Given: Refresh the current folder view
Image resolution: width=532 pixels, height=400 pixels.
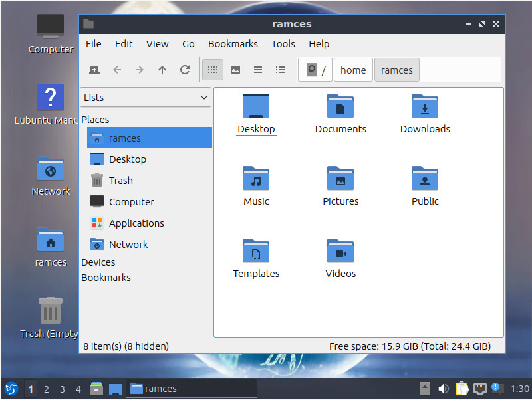Looking at the screenshot, I should [184, 70].
